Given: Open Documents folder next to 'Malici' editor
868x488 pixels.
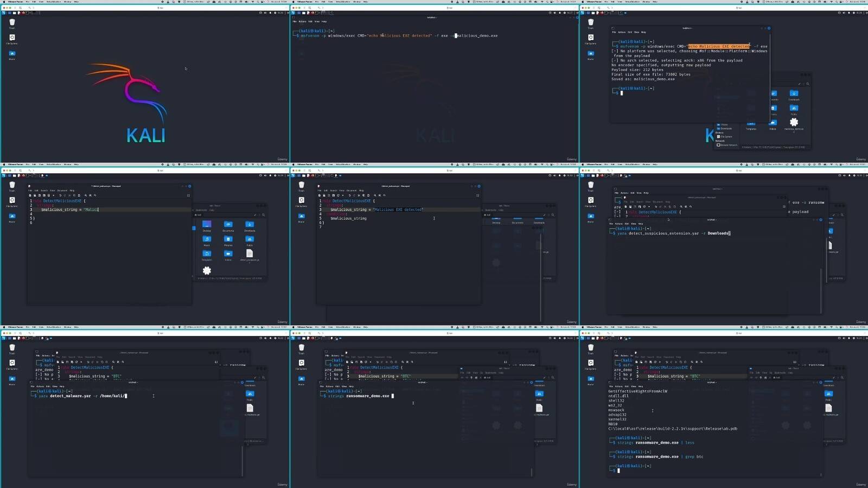Looking at the screenshot, I should [228, 226].
